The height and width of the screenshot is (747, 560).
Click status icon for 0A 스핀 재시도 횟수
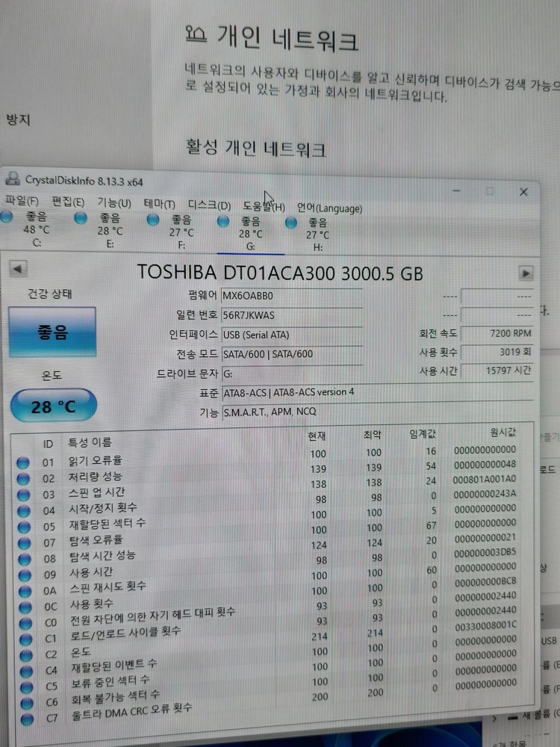point(25,591)
